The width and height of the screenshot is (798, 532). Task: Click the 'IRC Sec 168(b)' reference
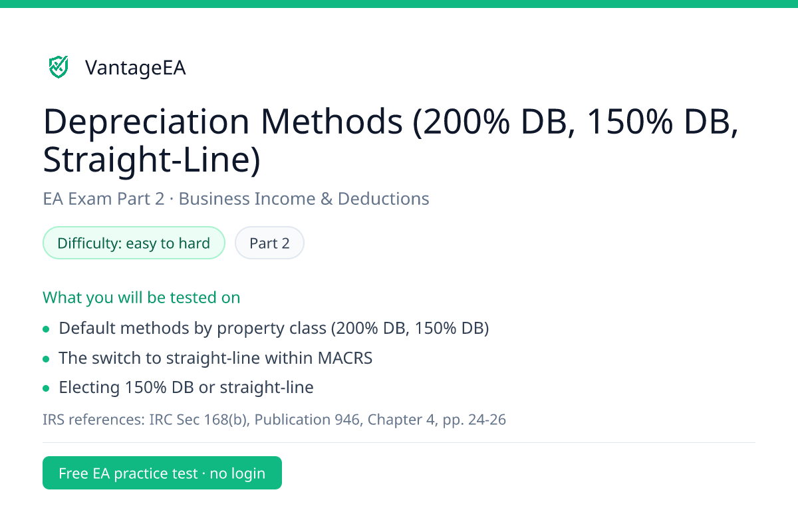pos(201,420)
